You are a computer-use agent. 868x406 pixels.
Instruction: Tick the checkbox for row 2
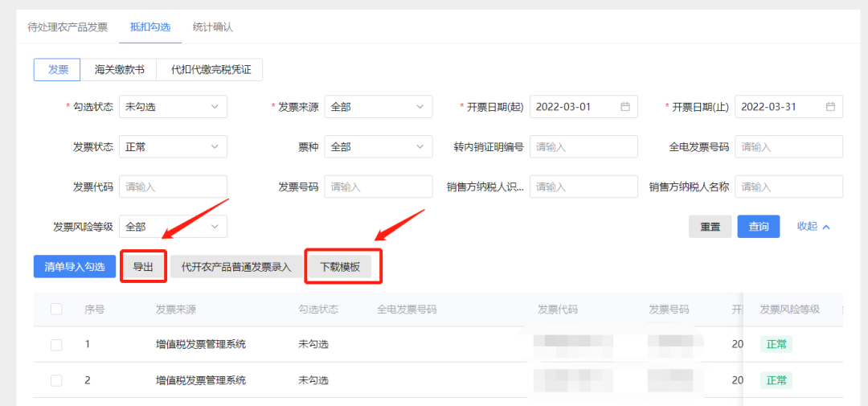click(x=56, y=380)
